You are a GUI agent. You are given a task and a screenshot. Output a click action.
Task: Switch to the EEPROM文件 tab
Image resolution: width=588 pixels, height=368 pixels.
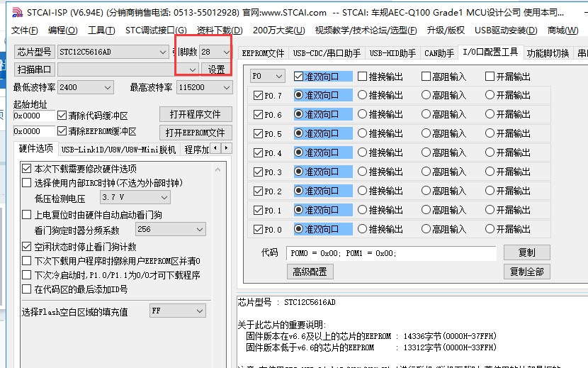263,53
